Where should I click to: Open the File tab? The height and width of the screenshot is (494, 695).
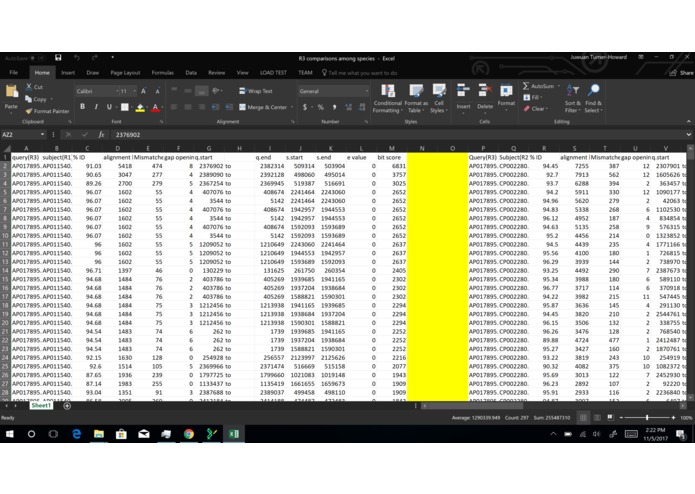[x=14, y=73]
